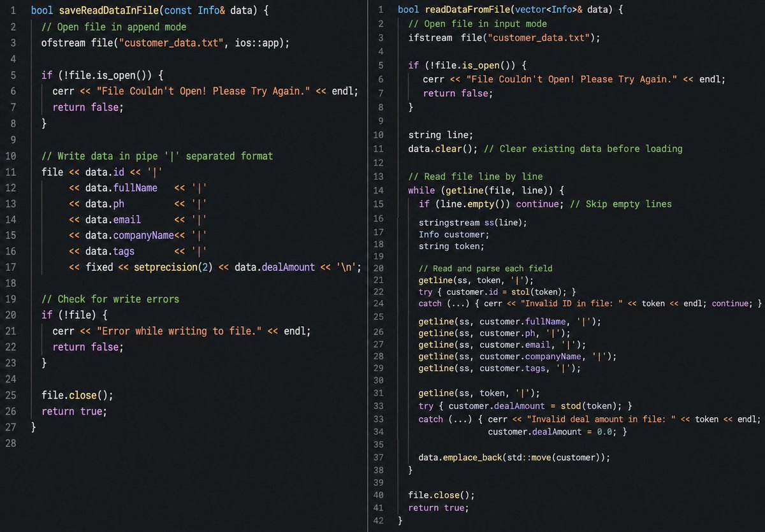
Task: Click "customer_data.txt" string in right pane
Action: (539, 38)
